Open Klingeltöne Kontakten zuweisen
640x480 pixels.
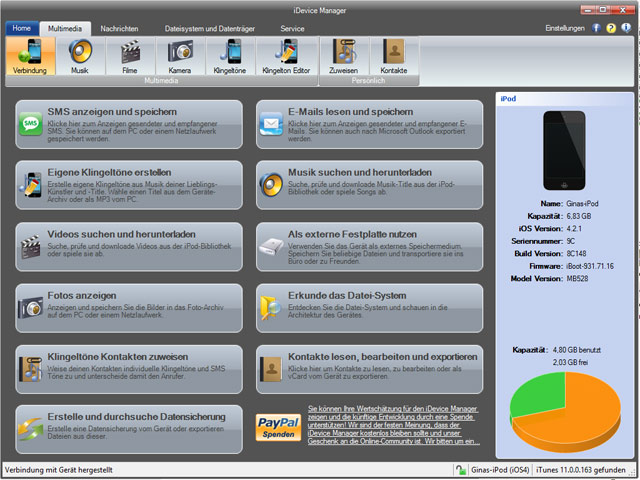coord(129,369)
